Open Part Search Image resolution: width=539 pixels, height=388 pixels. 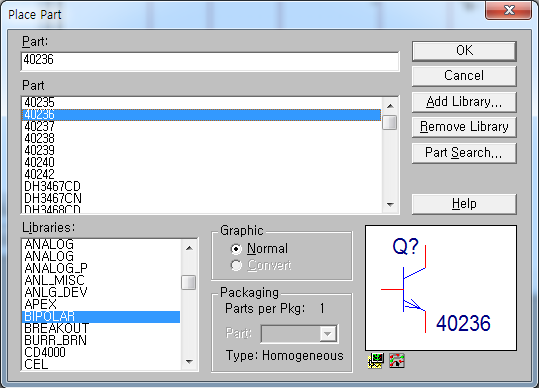click(x=464, y=153)
